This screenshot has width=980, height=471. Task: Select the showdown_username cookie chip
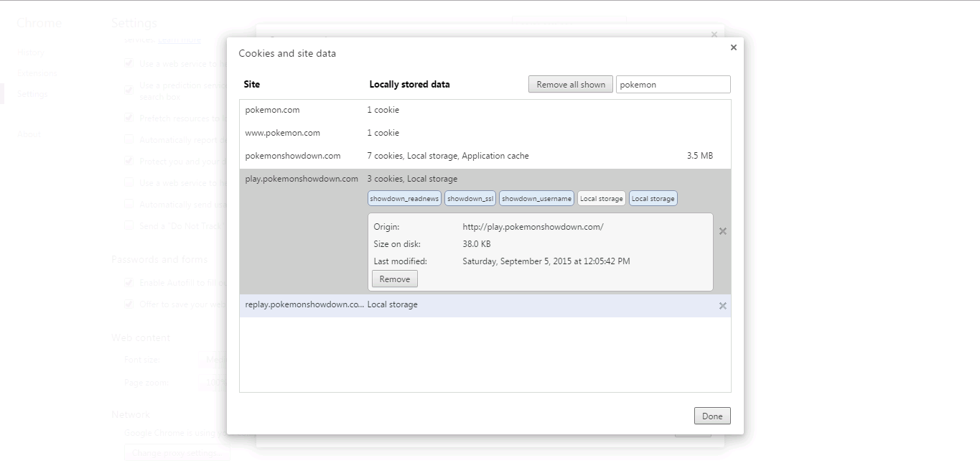[536, 199]
